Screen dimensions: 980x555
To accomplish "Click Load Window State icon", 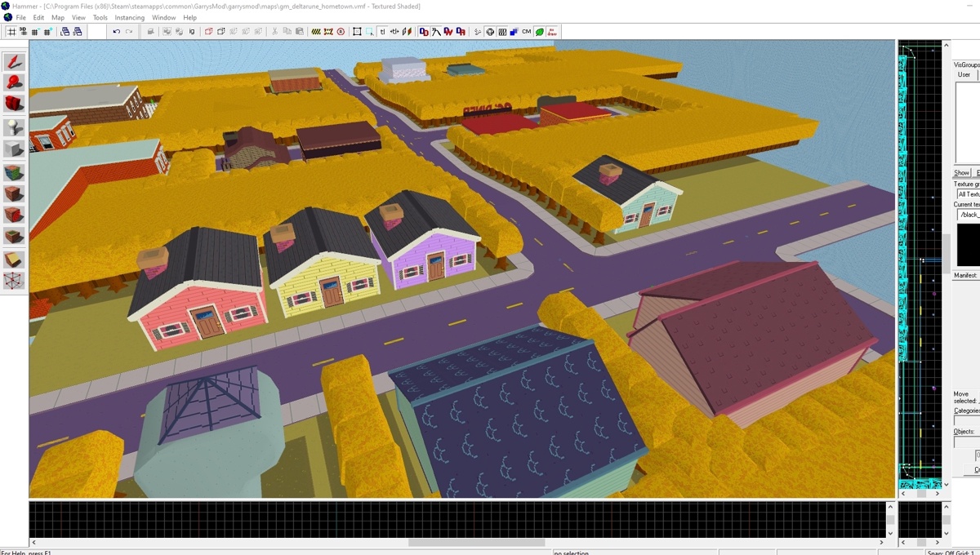I will click(65, 32).
